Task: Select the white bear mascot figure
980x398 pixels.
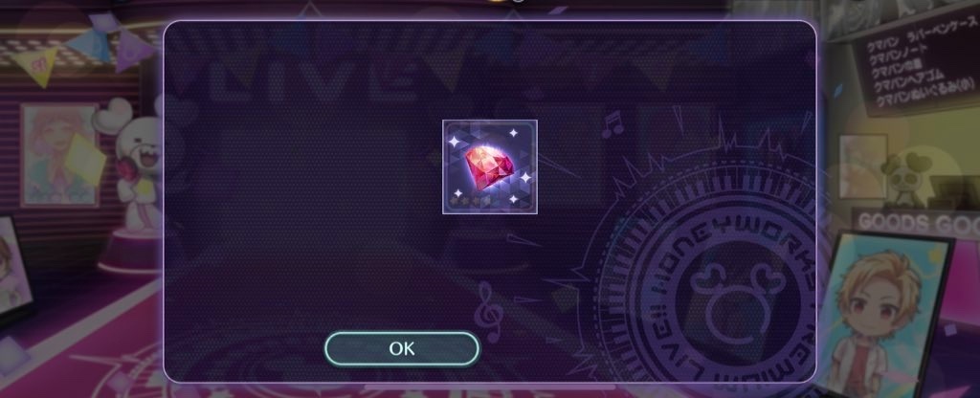Action: tap(134, 168)
